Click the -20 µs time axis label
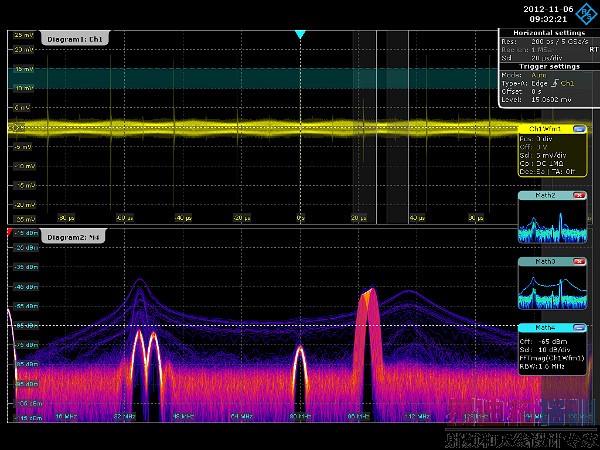Image resolution: width=600 pixels, height=450 pixels. point(242,218)
